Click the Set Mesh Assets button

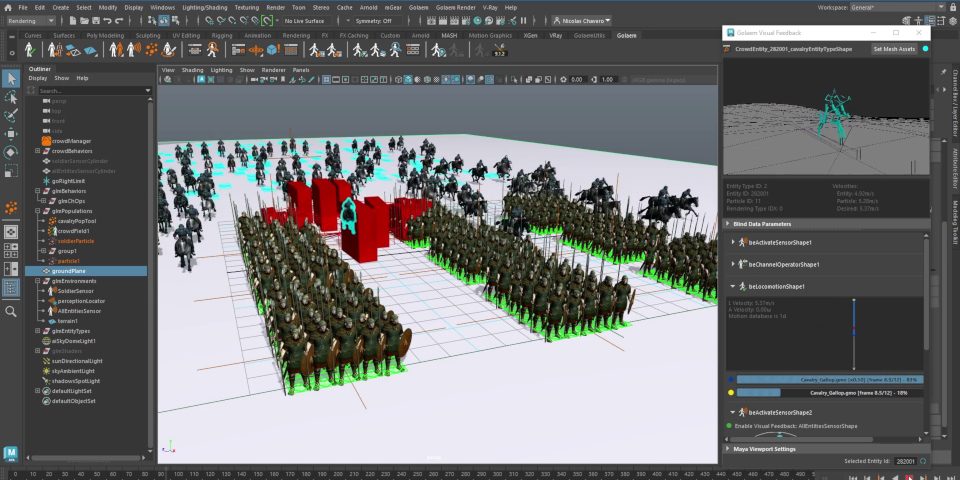[x=893, y=48]
